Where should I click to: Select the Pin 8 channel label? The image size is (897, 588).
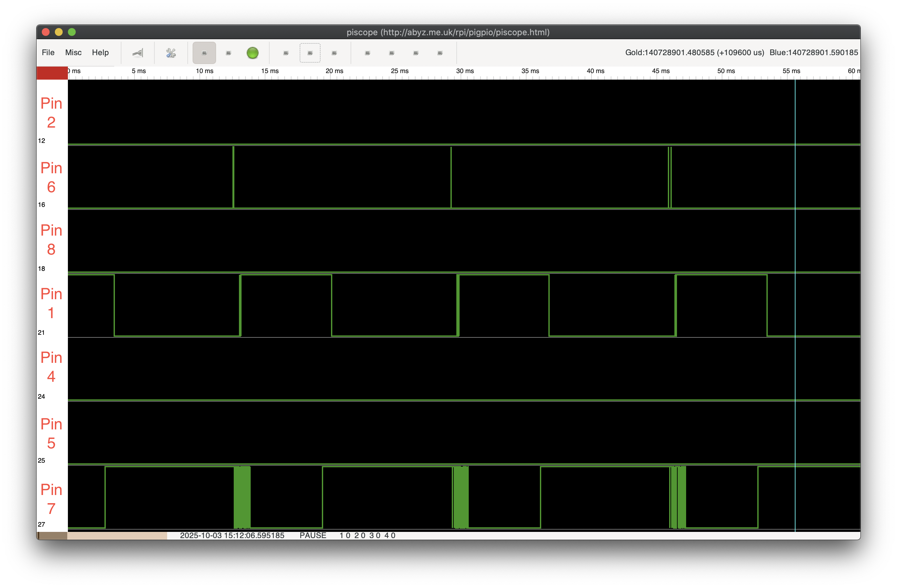(x=51, y=240)
